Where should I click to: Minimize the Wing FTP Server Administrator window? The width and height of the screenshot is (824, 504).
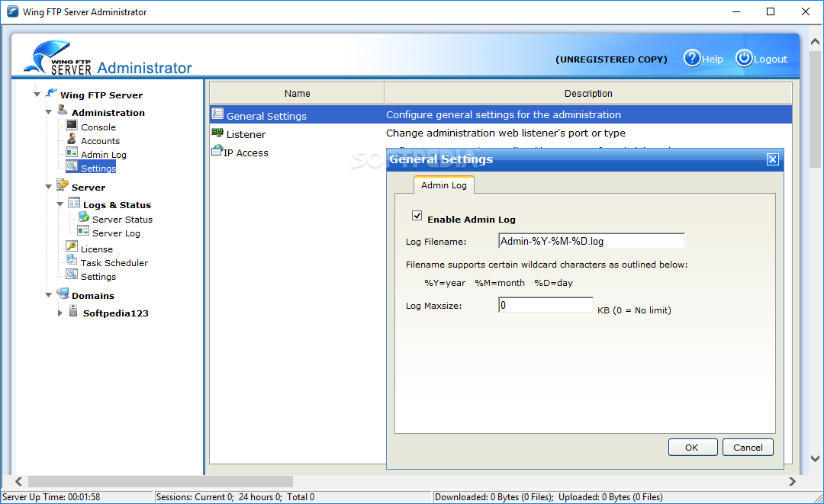[x=736, y=11]
